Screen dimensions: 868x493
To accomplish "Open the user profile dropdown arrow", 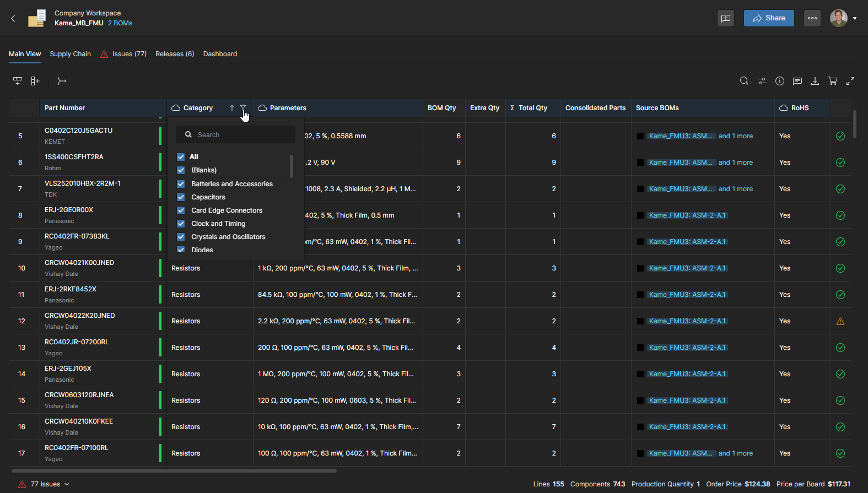I will (855, 18).
